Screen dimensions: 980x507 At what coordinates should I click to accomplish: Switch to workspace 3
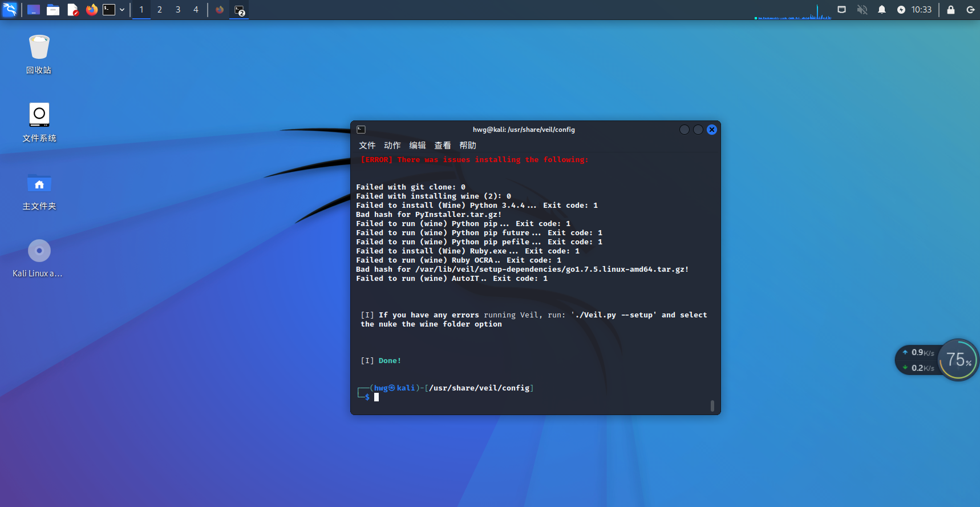(178, 10)
